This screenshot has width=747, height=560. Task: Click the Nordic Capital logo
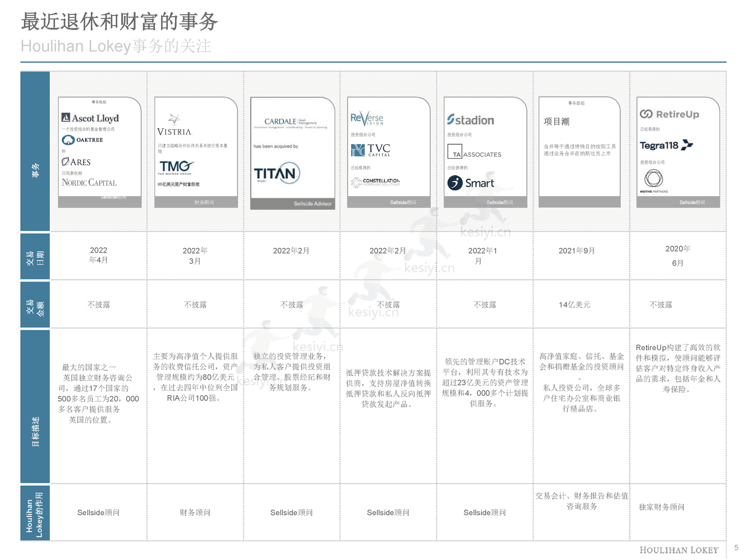[x=89, y=183]
